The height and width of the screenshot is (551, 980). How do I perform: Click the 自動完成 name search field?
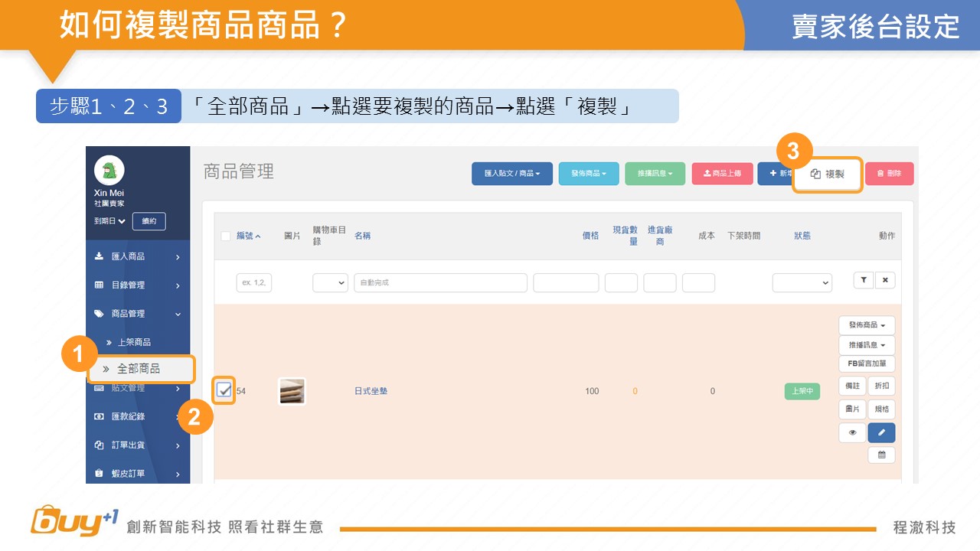440,282
